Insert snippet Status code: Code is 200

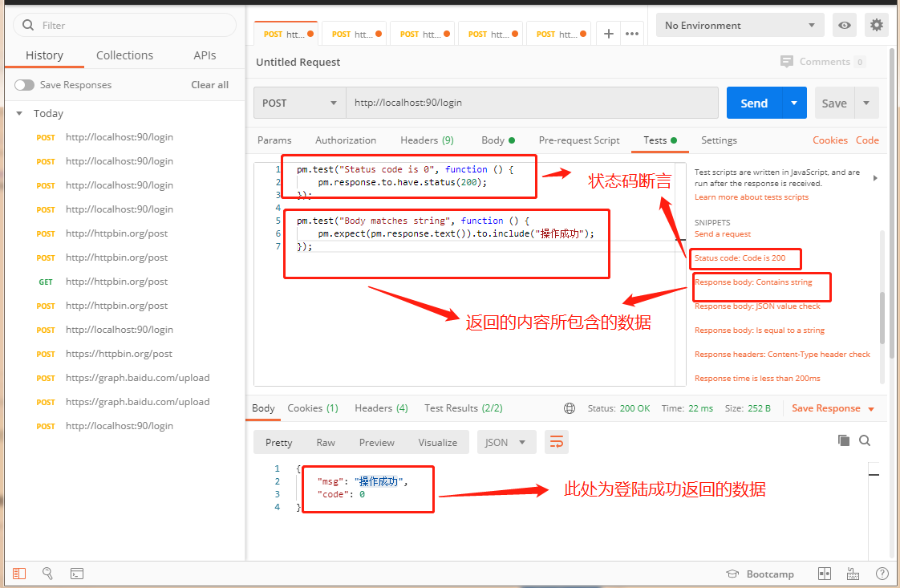point(740,258)
